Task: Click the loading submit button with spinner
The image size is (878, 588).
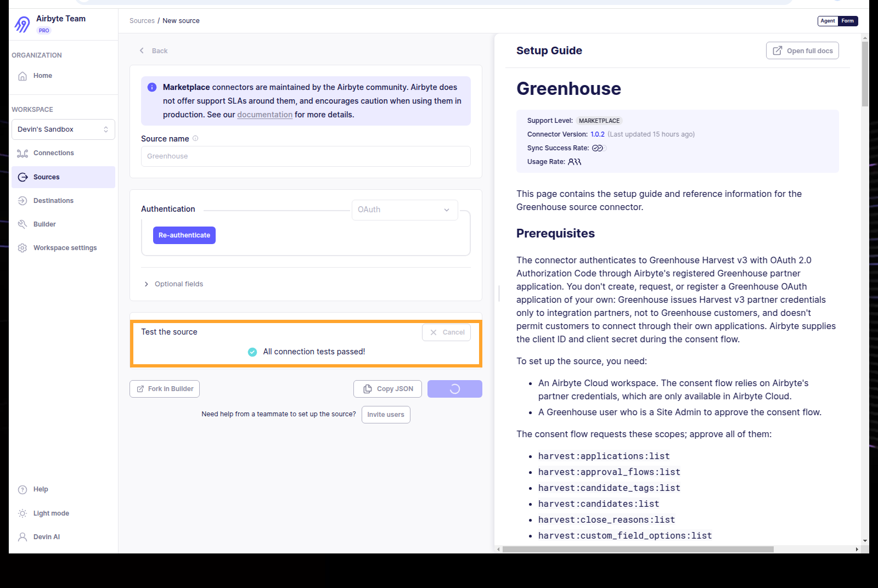Action: click(455, 389)
